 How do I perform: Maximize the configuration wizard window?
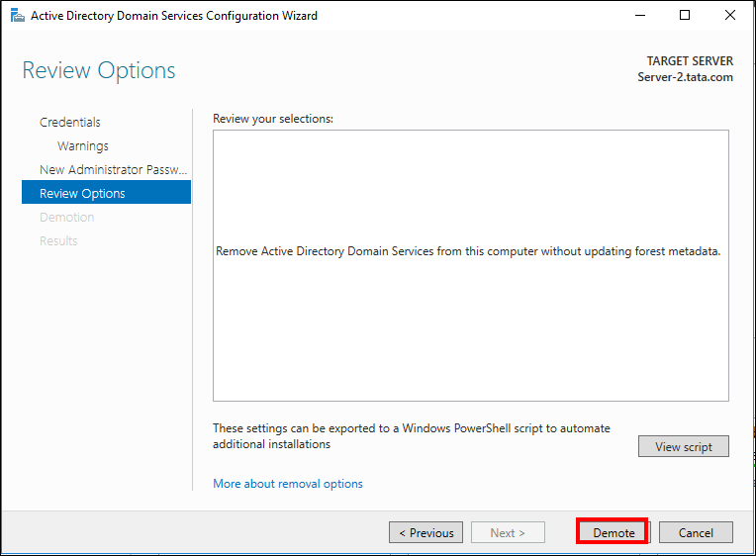point(684,16)
